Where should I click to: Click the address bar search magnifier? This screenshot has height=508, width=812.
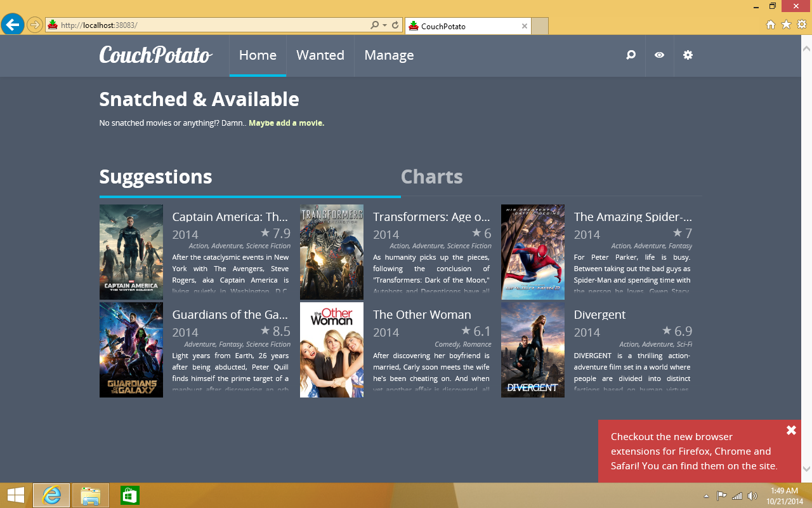coord(375,25)
